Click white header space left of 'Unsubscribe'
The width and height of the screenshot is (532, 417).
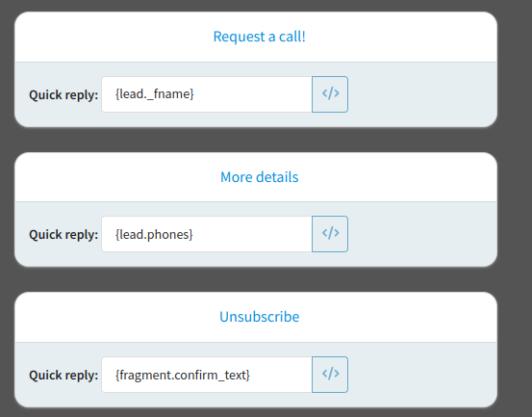point(117,317)
